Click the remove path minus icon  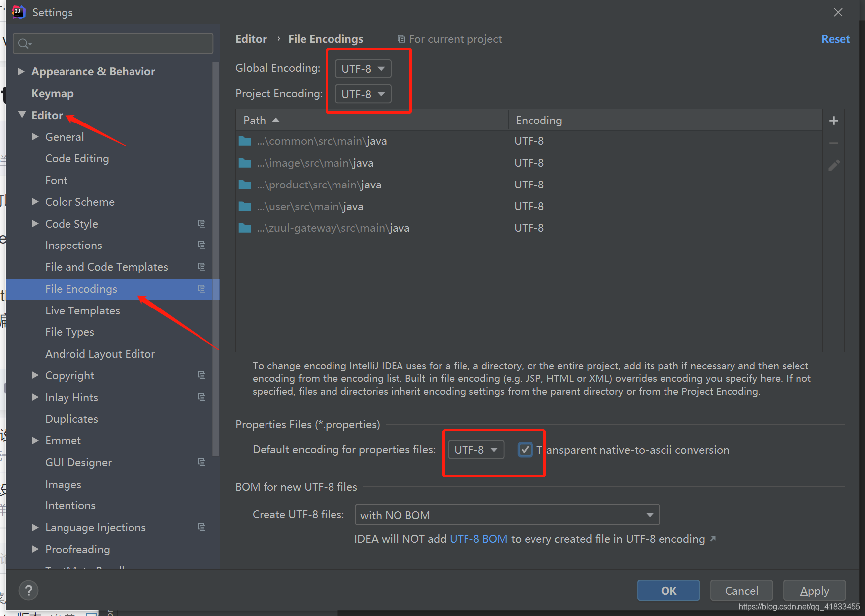[834, 143]
